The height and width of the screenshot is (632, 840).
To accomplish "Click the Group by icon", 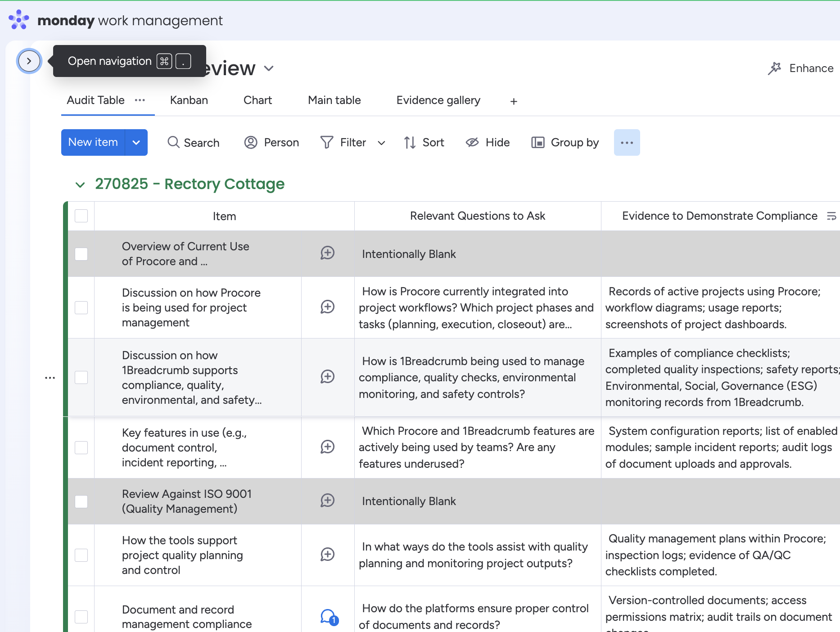I will [x=538, y=142].
